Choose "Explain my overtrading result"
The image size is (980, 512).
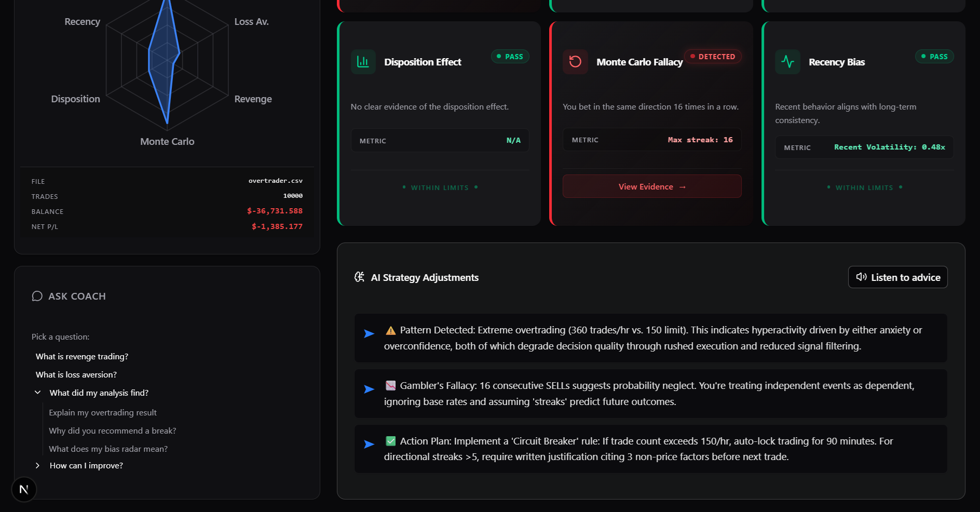coord(103,412)
